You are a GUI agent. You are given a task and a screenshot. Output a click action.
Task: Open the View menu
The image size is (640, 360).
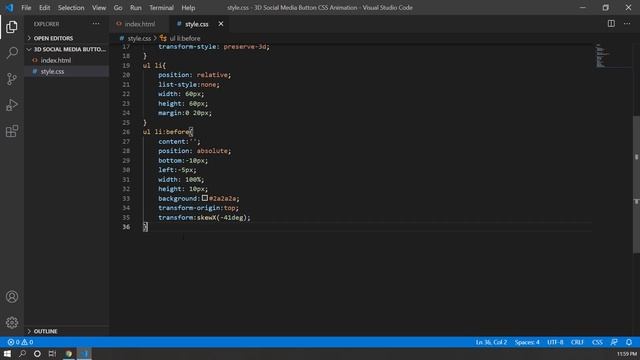point(99,7)
